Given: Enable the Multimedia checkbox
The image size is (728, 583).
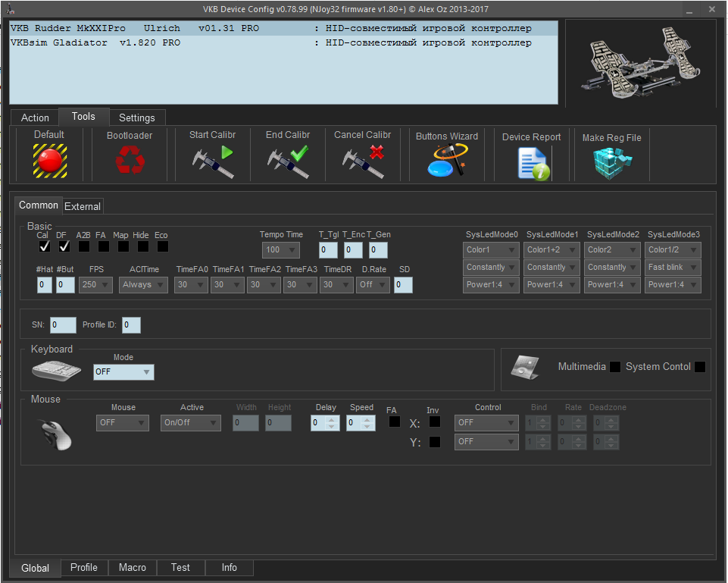Looking at the screenshot, I should coord(614,367).
